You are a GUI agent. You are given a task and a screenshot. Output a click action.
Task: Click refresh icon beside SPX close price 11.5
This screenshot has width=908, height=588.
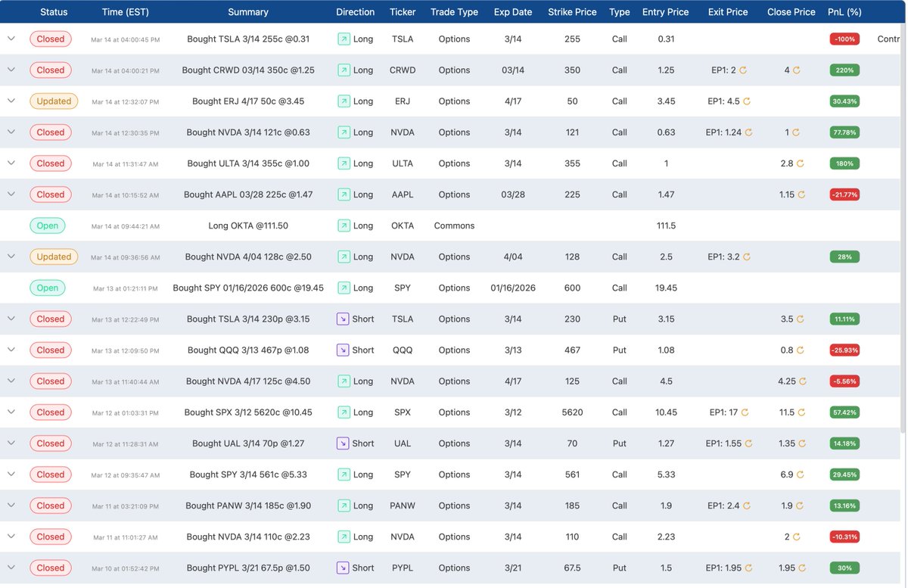coord(802,412)
